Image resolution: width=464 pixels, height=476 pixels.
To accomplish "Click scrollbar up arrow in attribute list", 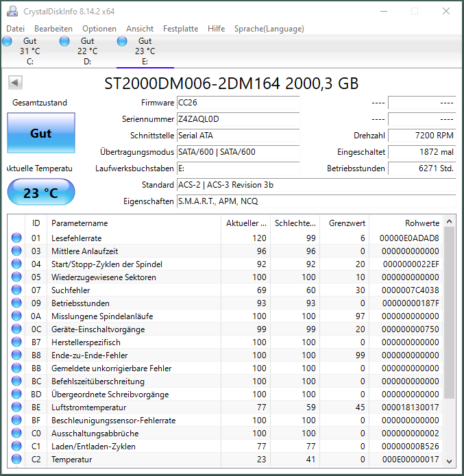I will point(449,221).
